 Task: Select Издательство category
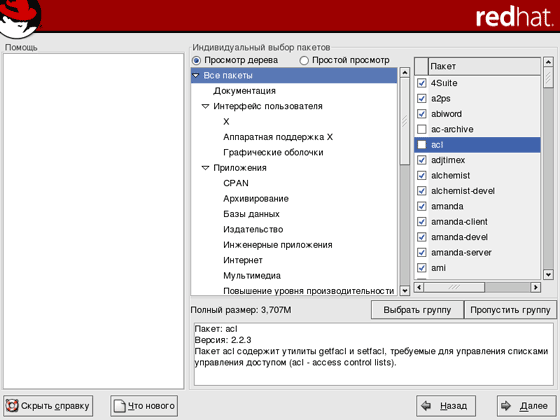pos(253,229)
